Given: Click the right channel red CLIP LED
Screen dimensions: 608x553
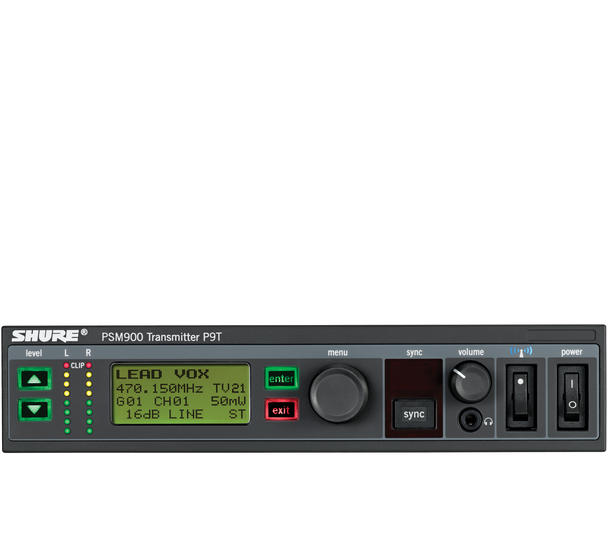Looking at the screenshot, I should point(89,365).
